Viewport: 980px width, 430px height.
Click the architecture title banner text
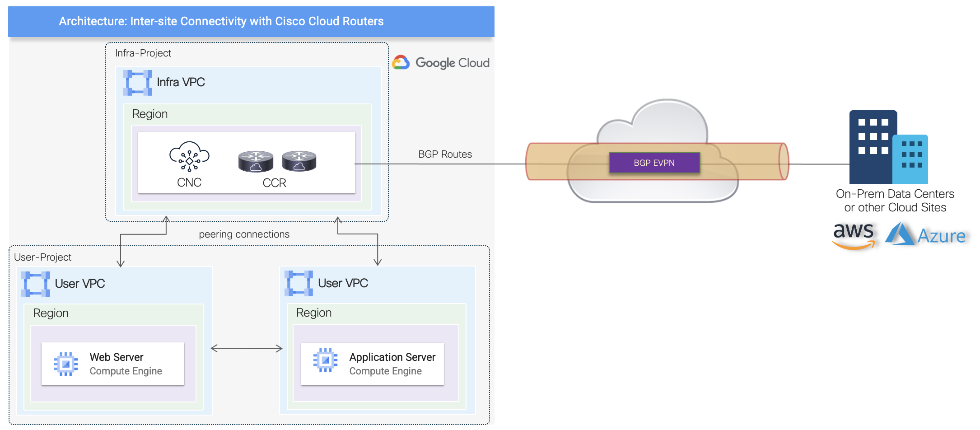221,21
